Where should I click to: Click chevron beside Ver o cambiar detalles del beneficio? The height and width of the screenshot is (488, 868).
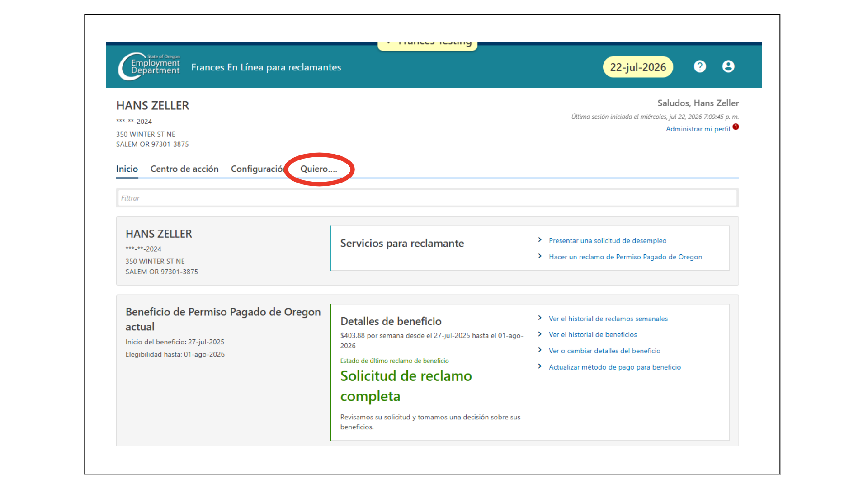[540, 350]
